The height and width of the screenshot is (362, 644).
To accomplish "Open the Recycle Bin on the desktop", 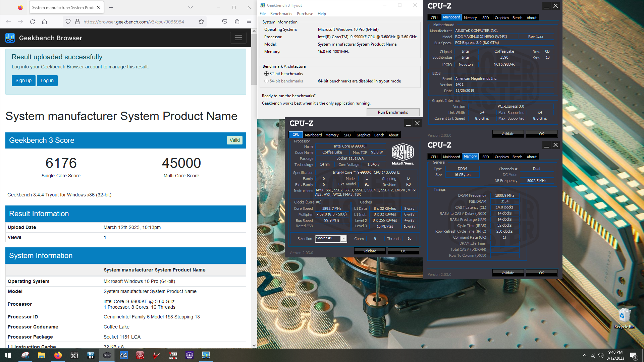I will pos(624,318).
